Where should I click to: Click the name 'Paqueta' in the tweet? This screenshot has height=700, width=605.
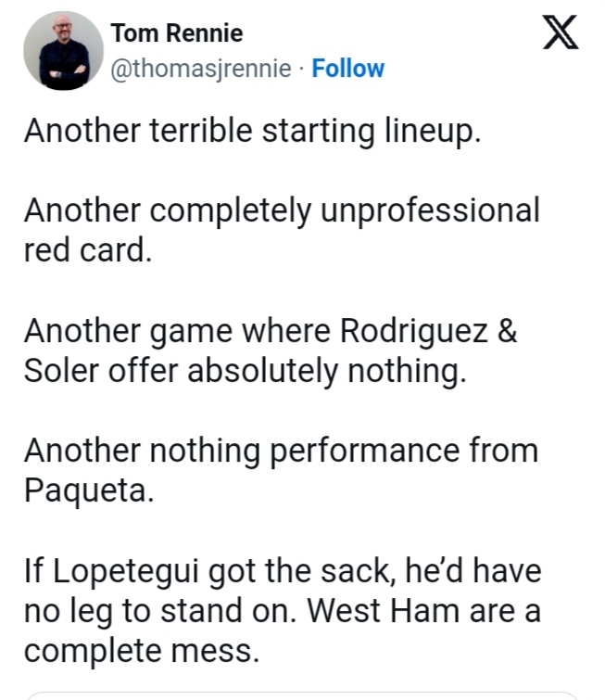(x=88, y=490)
